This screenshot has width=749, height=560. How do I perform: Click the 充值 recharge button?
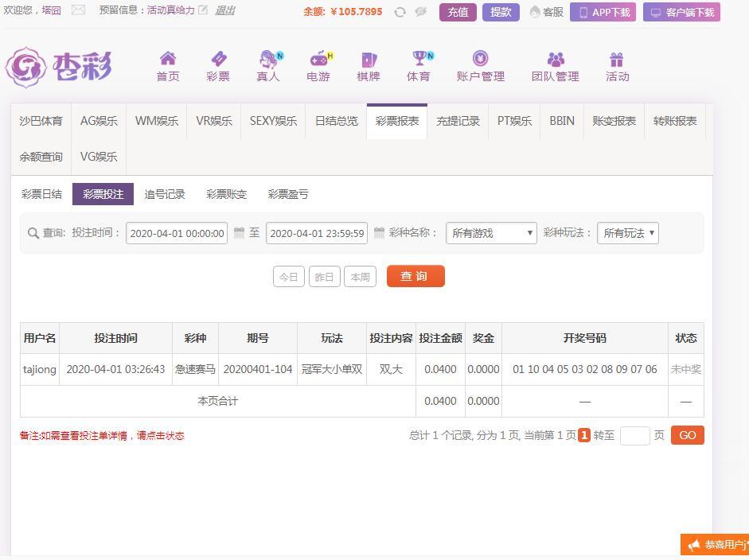[x=458, y=13]
